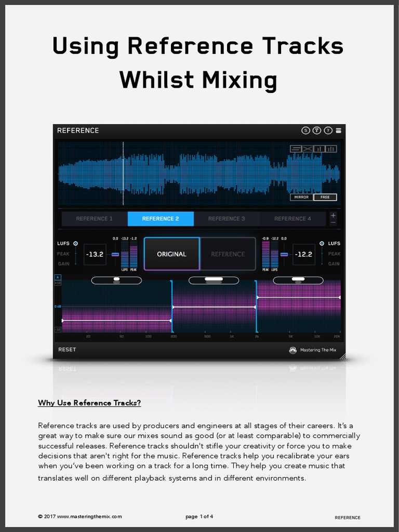The height and width of the screenshot is (532, 399).
Task: Click the +10 scale label
Action: point(58,283)
